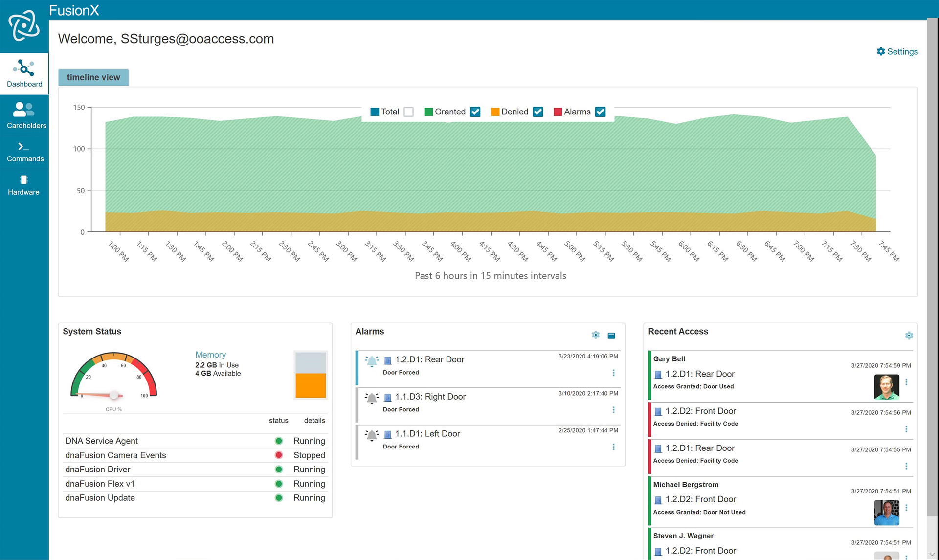Click Gary Bell's photo thumbnail
Viewport: 939px width, 560px height.
(x=886, y=387)
